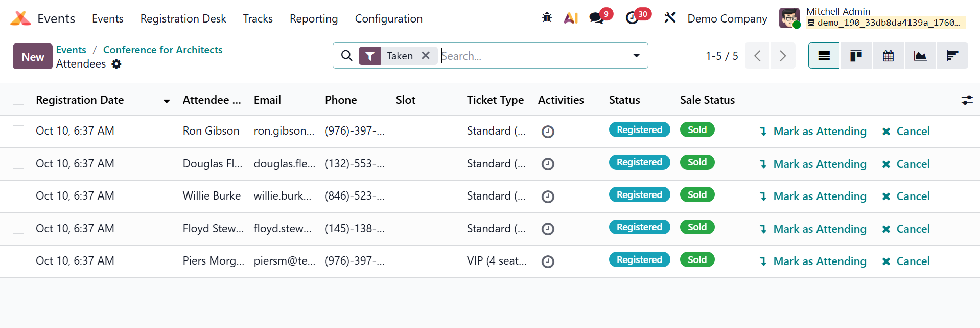Open Conference for Architects breadcrumb link
980x328 pixels.
(x=162, y=50)
